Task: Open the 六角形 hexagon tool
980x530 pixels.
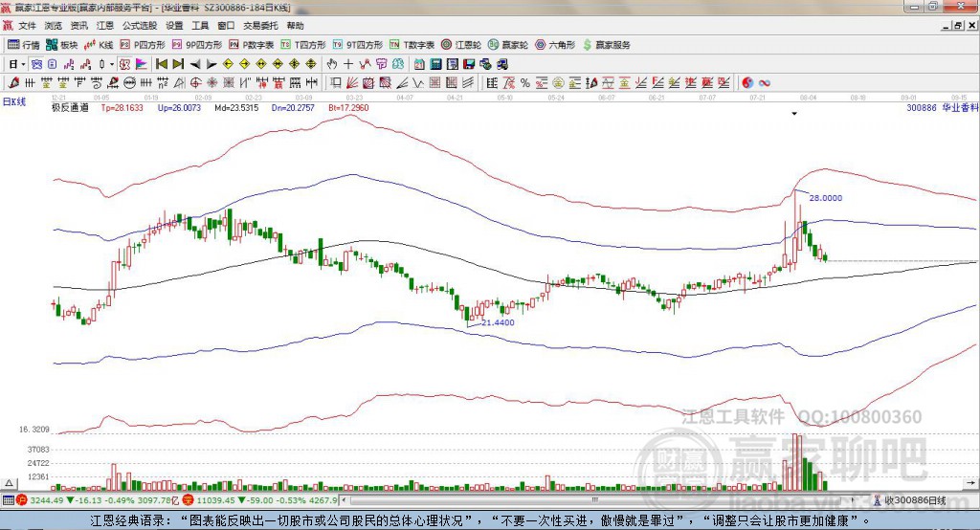Action: (x=555, y=45)
